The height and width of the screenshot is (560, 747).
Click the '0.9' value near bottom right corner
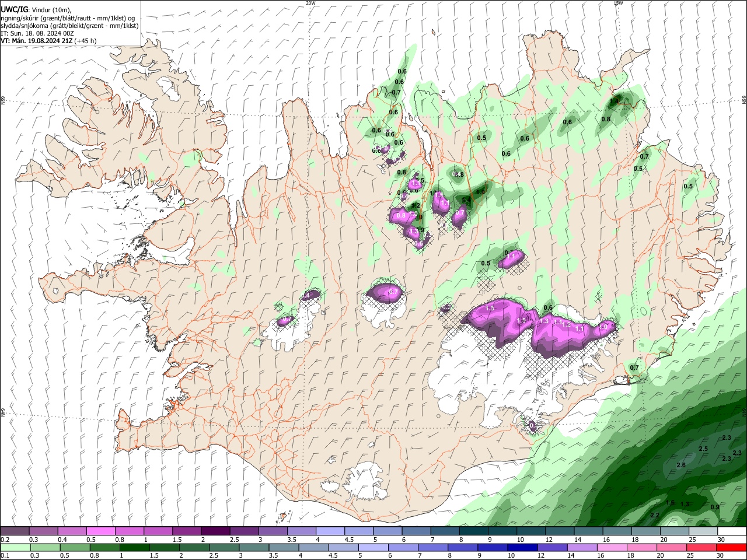tap(715, 507)
